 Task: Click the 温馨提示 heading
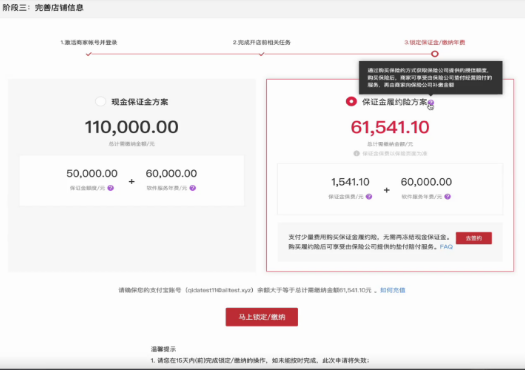163,349
